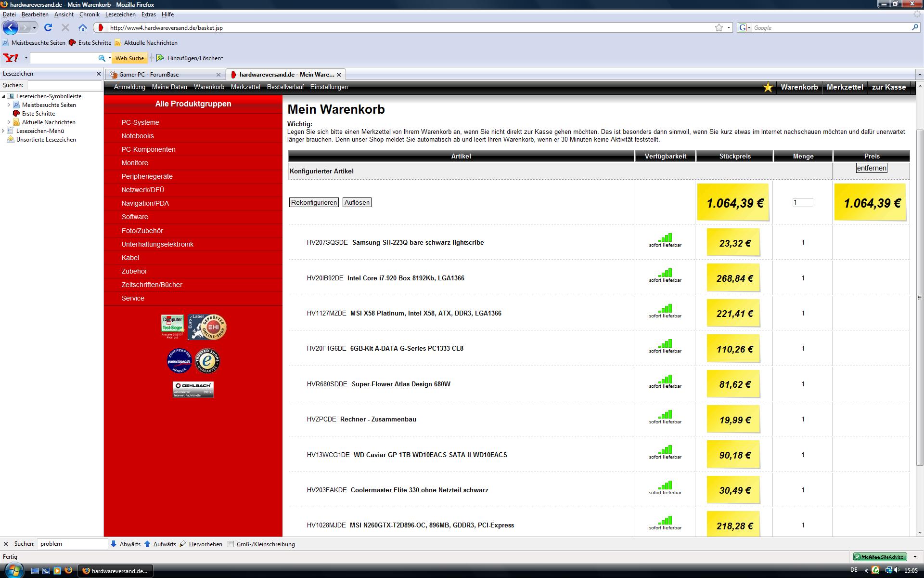Image resolution: width=924 pixels, height=578 pixels.
Task: Open Google search engine dropdown
Action: 744,28
